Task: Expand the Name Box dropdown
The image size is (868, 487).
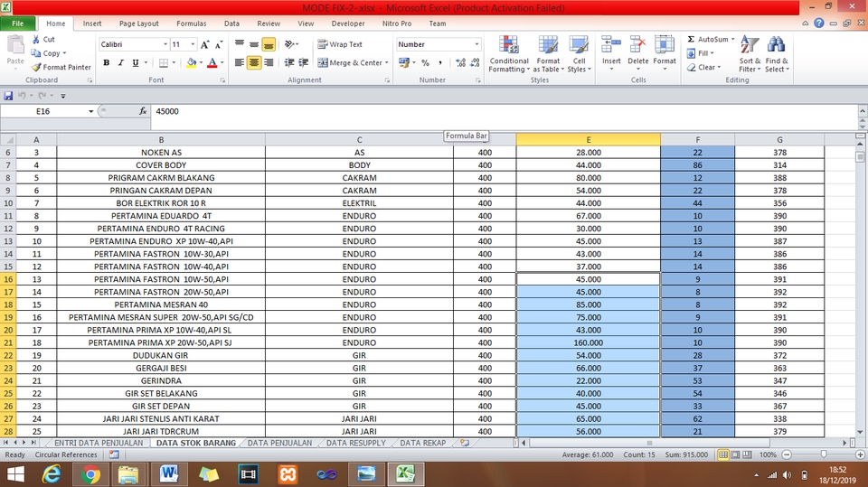Action: click(90, 111)
